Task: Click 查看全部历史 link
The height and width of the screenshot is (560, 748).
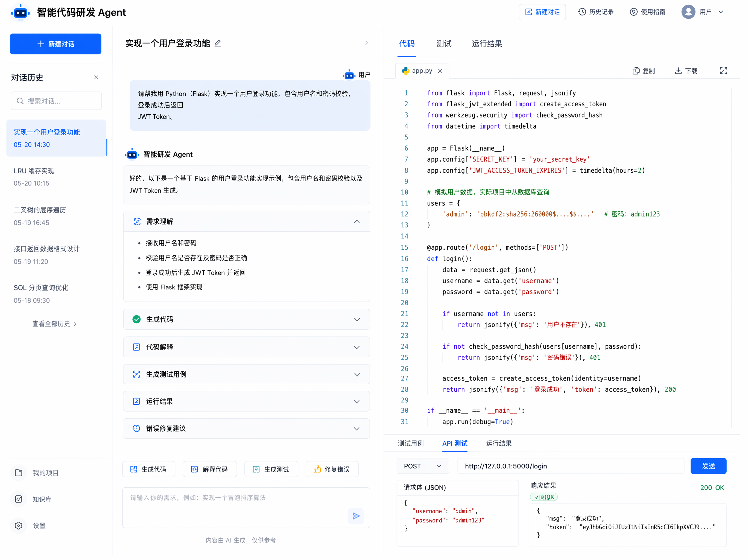Action: [x=54, y=324]
